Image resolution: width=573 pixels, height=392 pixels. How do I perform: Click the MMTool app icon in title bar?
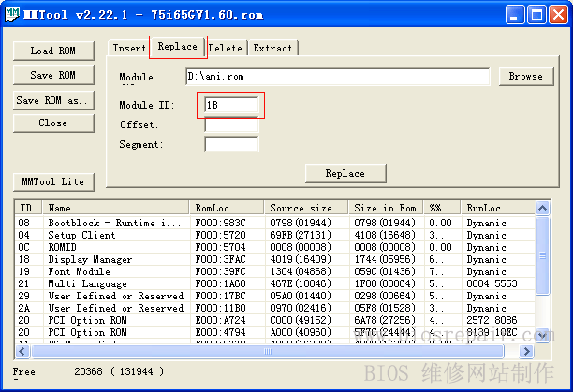12,14
